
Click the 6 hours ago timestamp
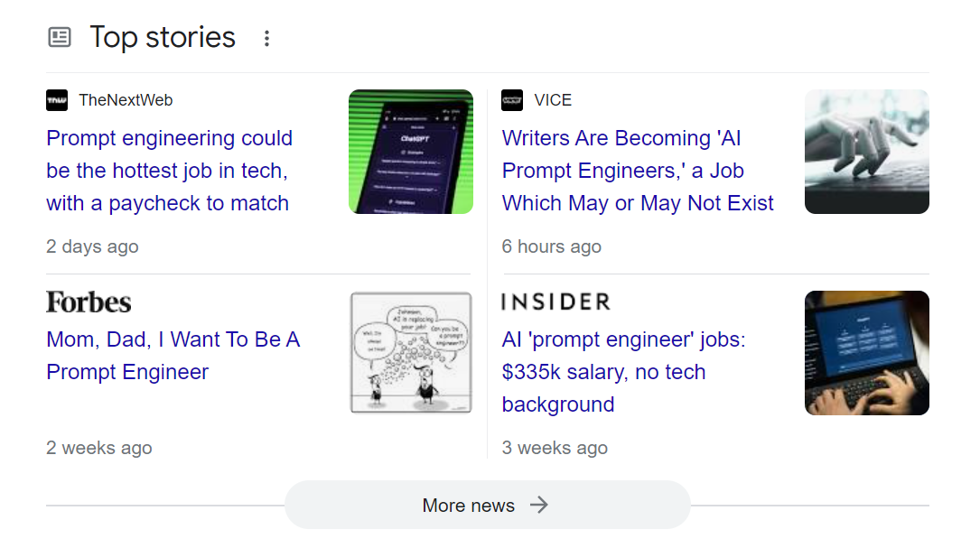point(551,246)
